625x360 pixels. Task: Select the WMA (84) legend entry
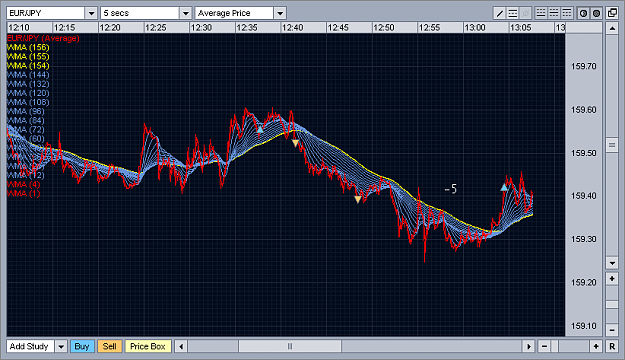[26, 121]
